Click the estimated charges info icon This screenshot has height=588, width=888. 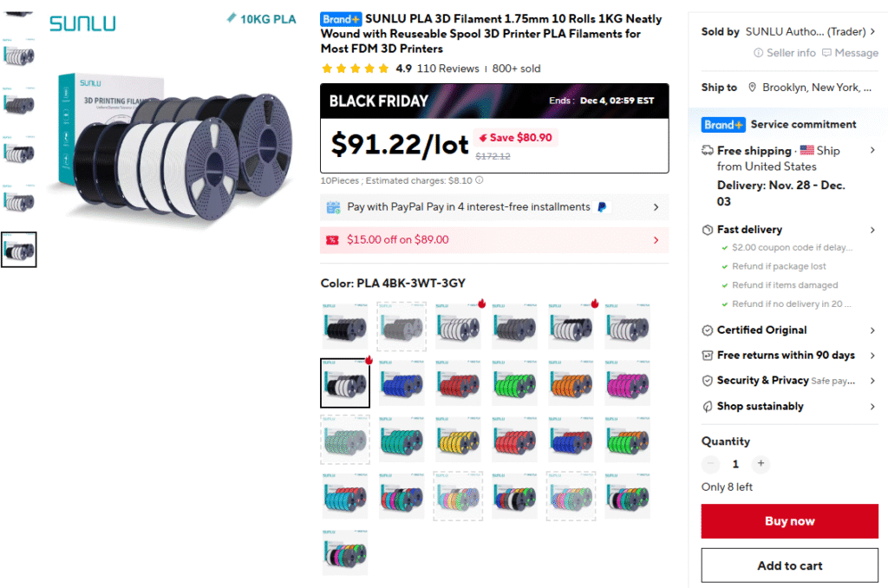point(480,180)
